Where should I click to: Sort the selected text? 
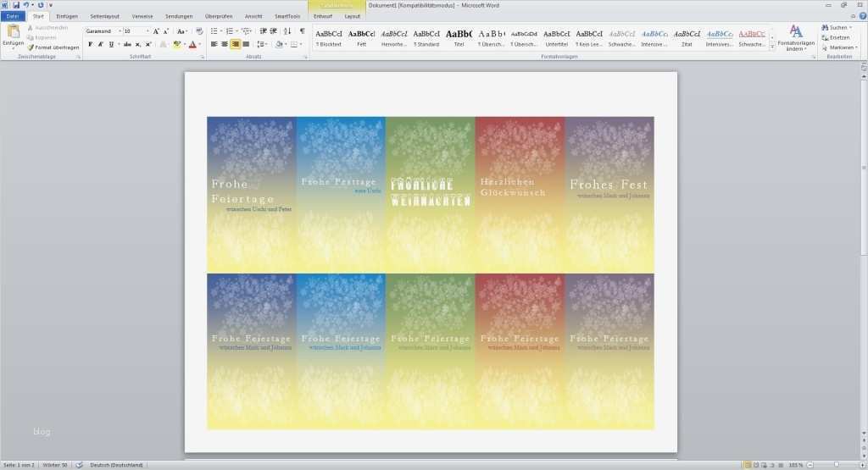point(287,31)
